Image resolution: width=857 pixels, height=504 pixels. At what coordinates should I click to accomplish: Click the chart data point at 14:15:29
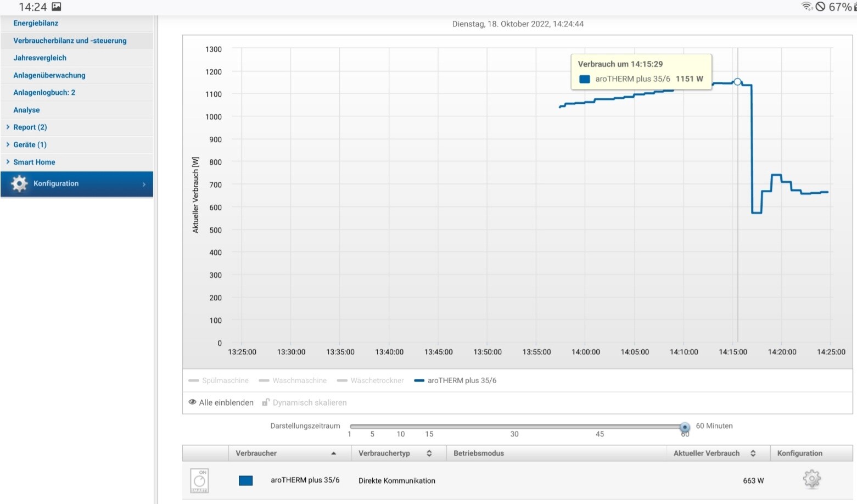737,82
